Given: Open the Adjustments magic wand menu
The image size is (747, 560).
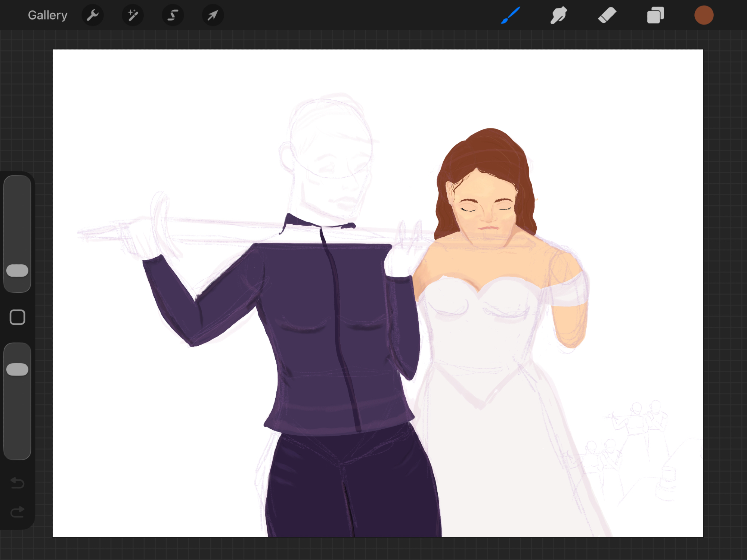Looking at the screenshot, I should pyautogui.click(x=133, y=15).
